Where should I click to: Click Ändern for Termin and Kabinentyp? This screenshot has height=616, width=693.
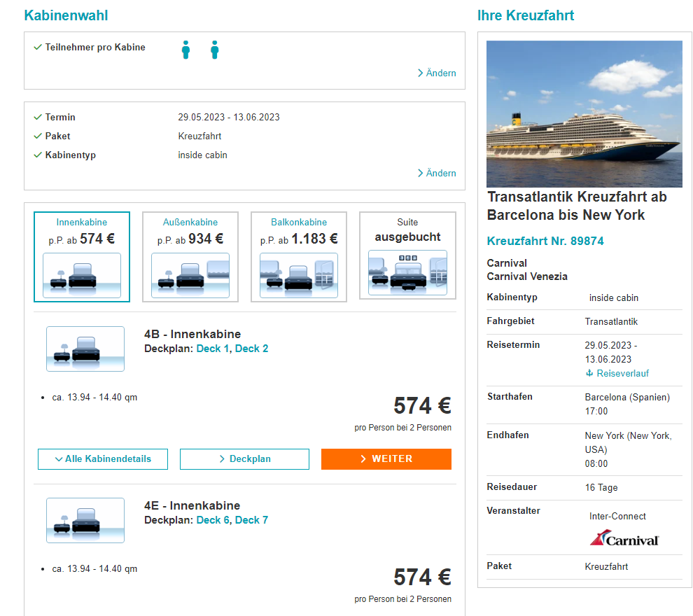[x=437, y=173]
